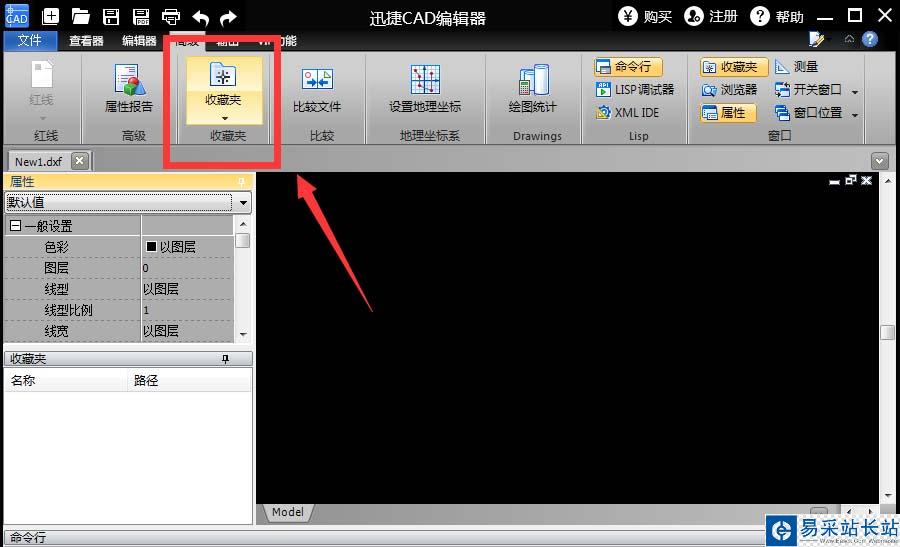Click the 窗口位置 window position button
900x547 pixels.
click(808, 112)
